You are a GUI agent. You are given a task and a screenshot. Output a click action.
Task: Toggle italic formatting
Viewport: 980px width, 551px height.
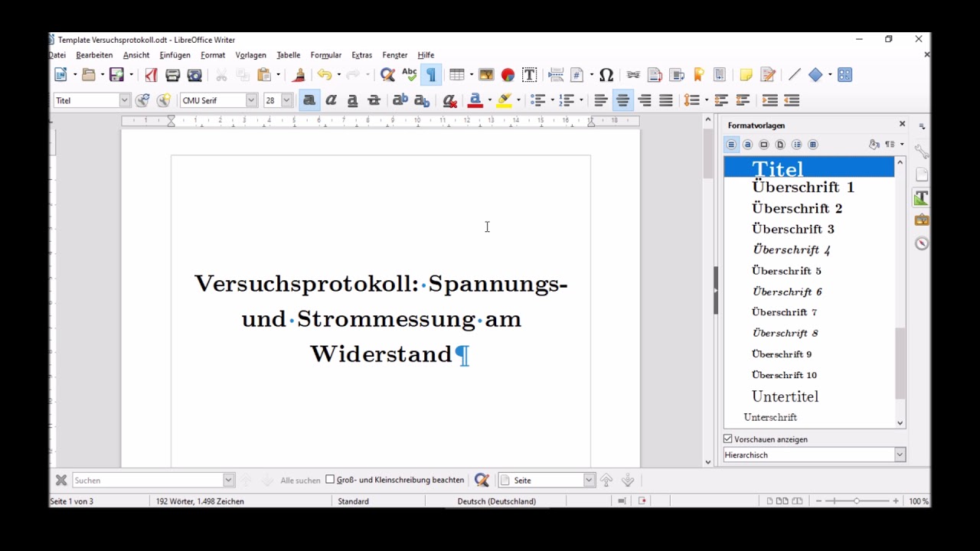331,100
